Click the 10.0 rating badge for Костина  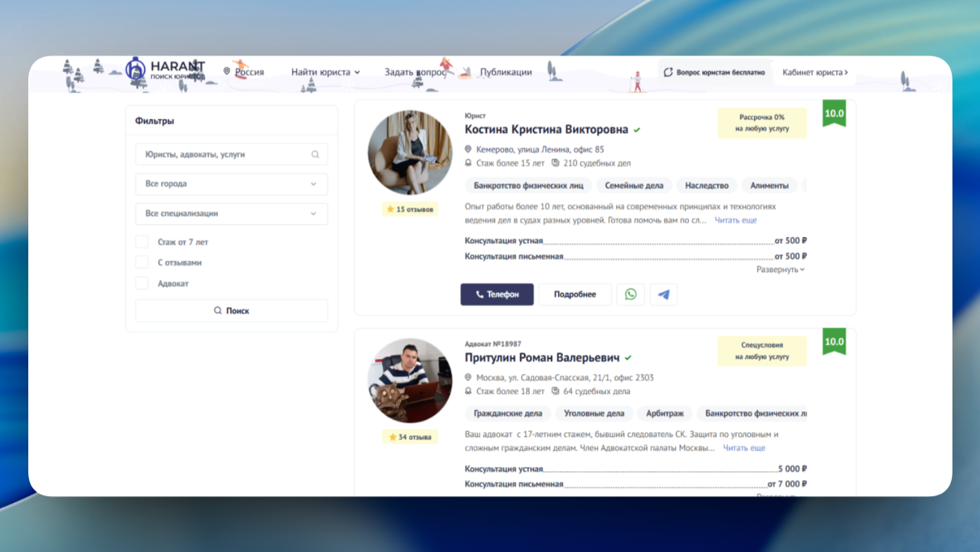click(834, 113)
